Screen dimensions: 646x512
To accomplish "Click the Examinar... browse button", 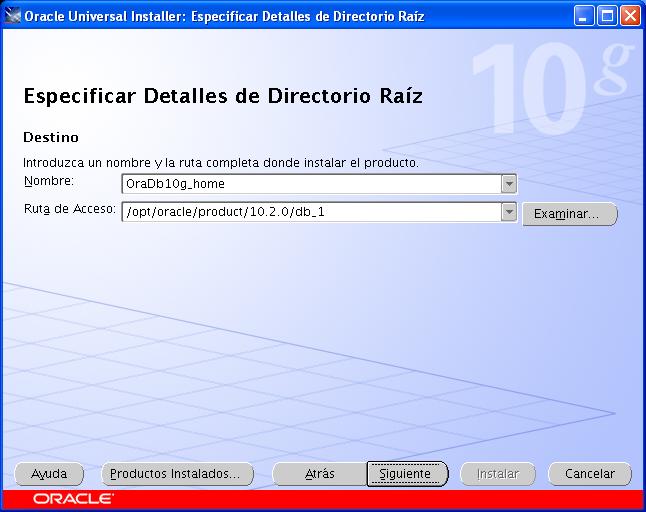I will [x=570, y=214].
